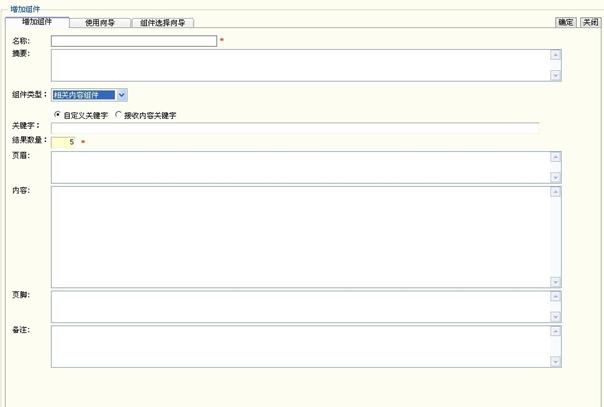Screen dimensions: 604x407
Task: Select the 自定义关键字 radio option
Action: (57, 115)
